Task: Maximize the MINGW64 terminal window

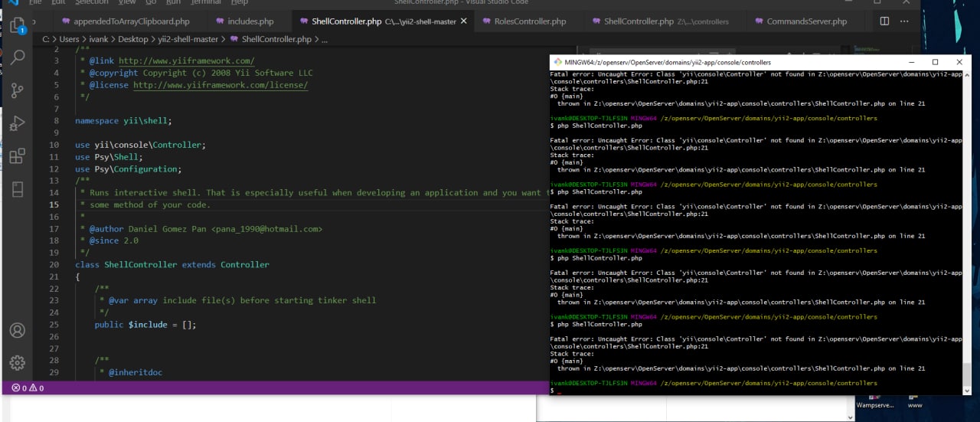Action: pos(935,62)
